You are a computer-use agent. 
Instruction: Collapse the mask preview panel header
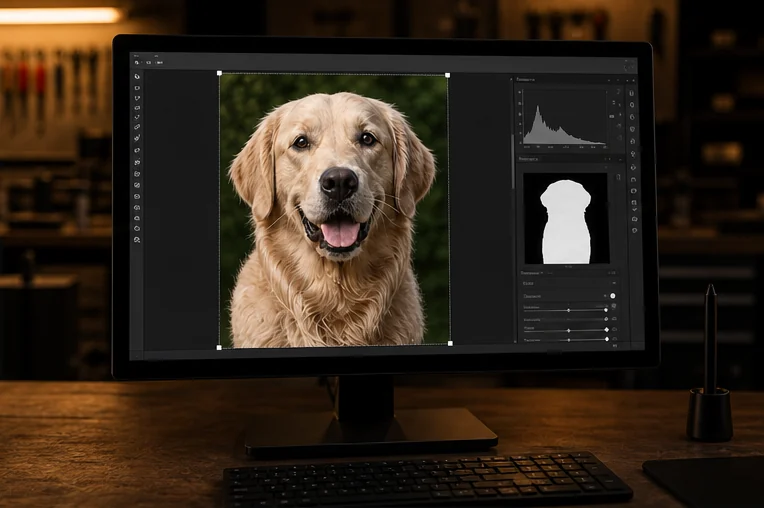pyautogui.click(x=620, y=159)
